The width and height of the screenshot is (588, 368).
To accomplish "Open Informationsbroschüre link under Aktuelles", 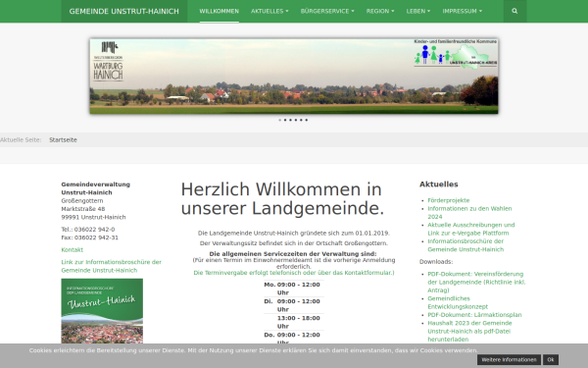I will [465, 245].
